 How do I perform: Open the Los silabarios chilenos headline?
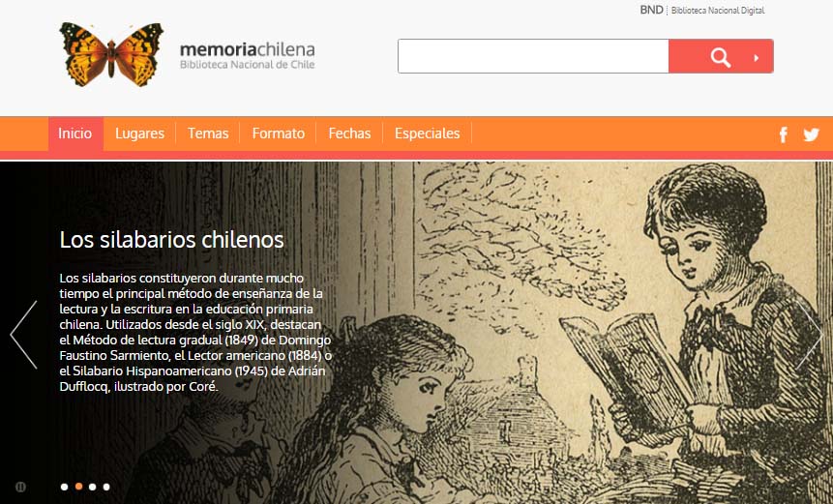(171, 240)
